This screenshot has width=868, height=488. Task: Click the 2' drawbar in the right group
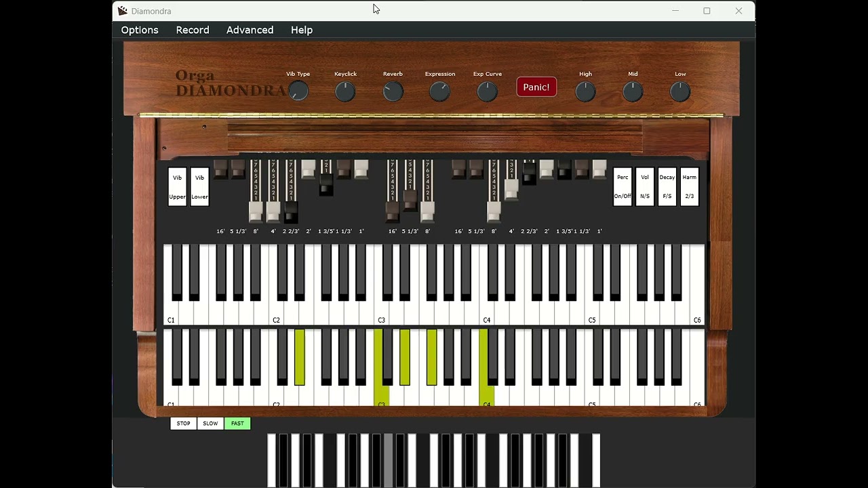[547, 169]
